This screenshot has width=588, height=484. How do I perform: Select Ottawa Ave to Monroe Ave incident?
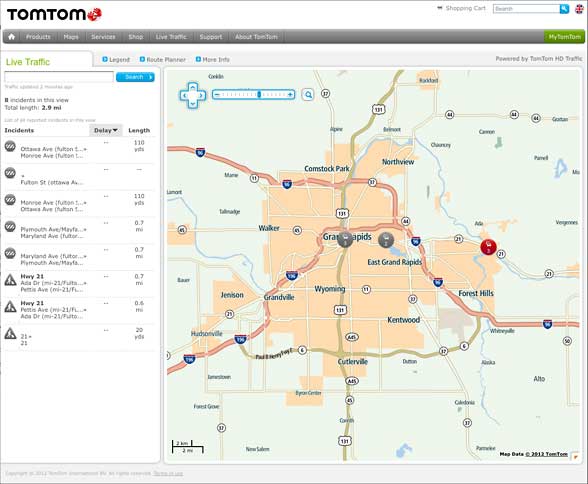[x=79, y=150]
